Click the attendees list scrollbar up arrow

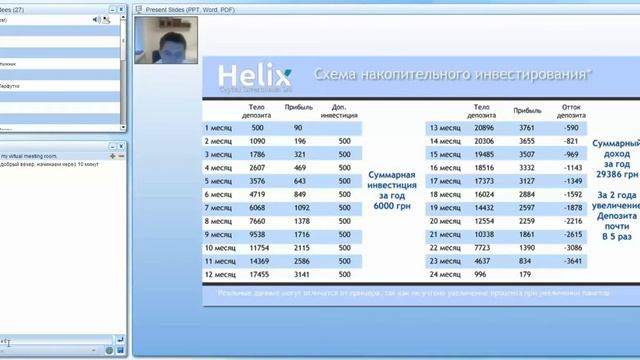tap(123, 18)
